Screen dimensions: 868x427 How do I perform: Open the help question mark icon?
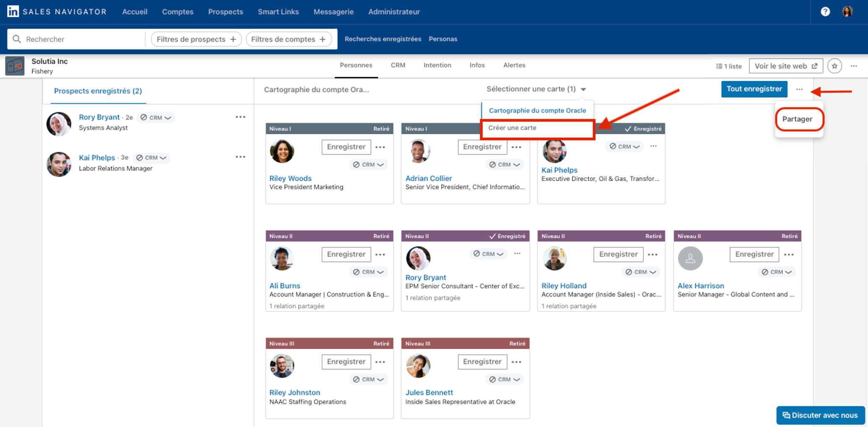[825, 12]
